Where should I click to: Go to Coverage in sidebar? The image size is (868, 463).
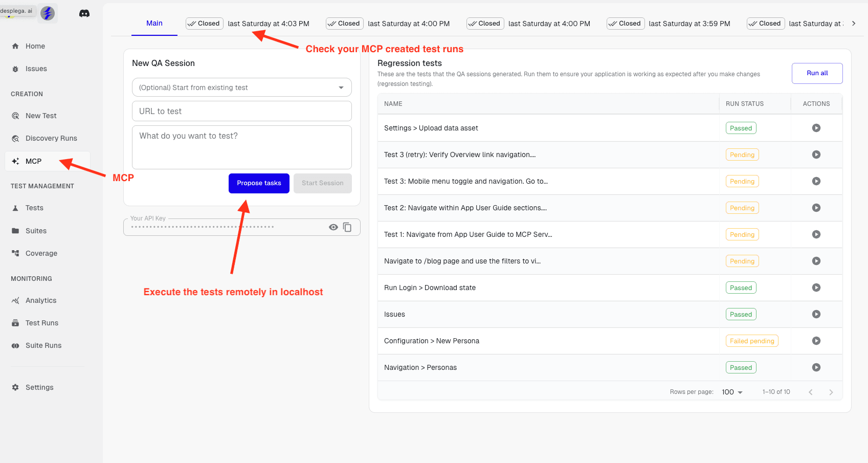41,253
